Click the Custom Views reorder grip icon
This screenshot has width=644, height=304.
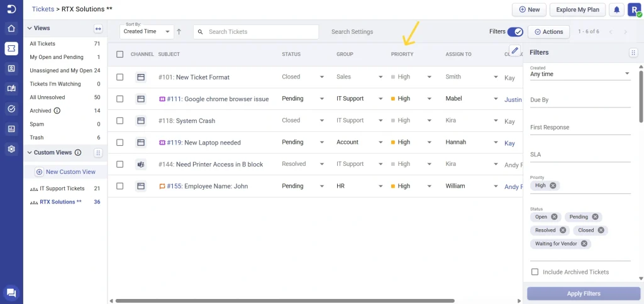coord(97,153)
